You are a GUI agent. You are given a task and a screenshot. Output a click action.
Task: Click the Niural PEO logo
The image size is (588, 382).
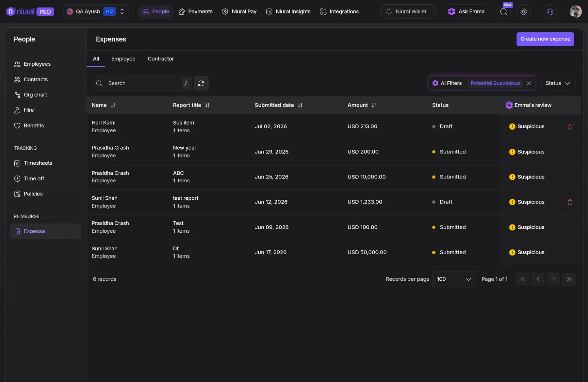(30, 11)
